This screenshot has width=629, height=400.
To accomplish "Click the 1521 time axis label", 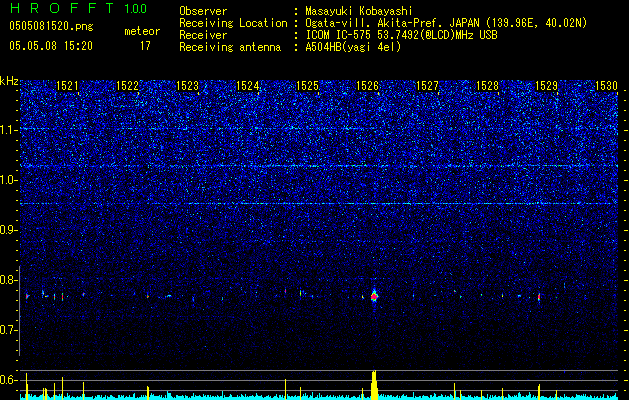I will tap(67, 86).
